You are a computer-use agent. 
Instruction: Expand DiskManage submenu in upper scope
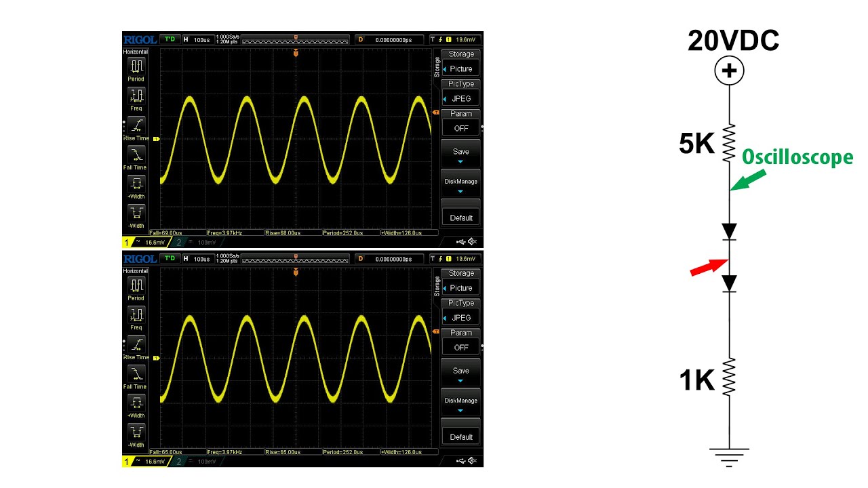[x=461, y=184]
